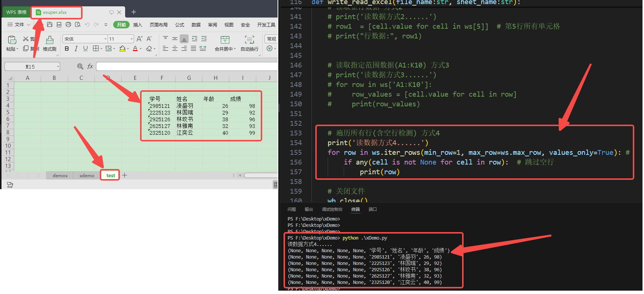Click the formula bar input field
Viewport: 644px width, 294px height.
187,66
